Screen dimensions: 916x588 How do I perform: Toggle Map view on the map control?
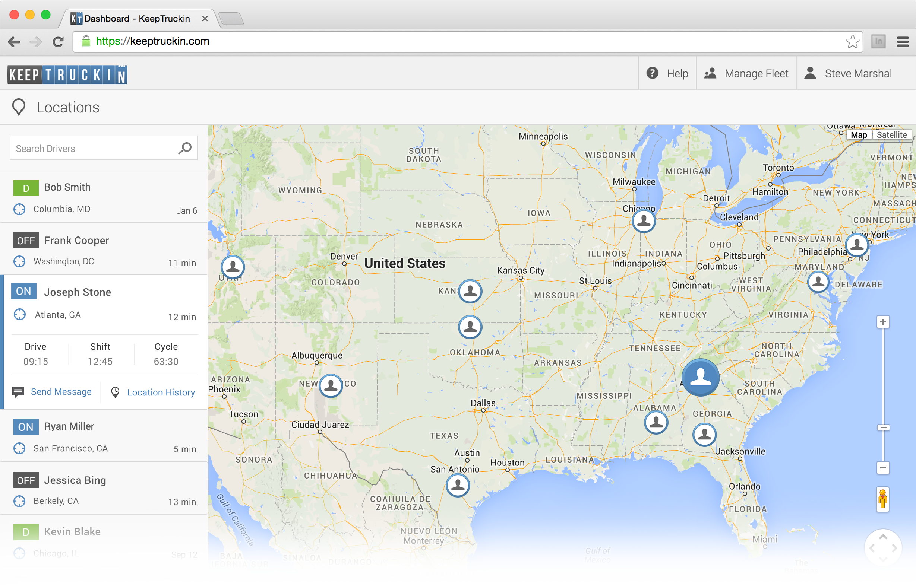tap(859, 135)
